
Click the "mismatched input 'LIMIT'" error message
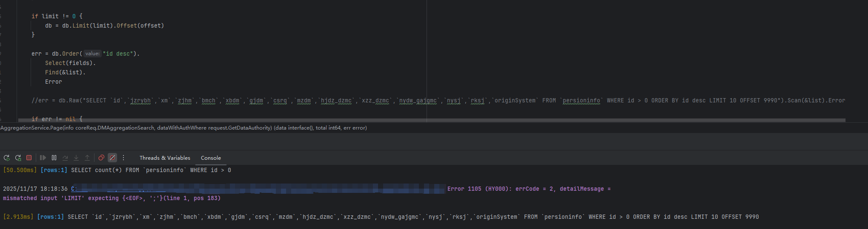[x=112, y=198]
